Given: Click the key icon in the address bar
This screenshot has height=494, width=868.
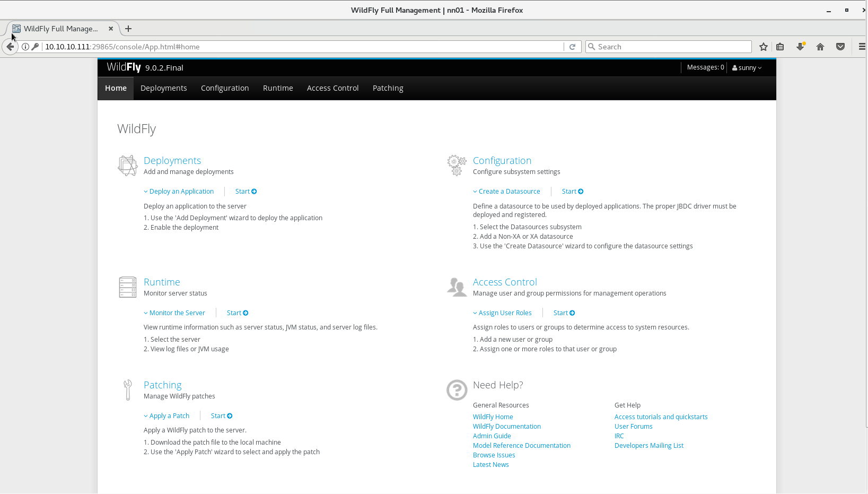Looking at the screenshot, I should (x=35, y=47).
